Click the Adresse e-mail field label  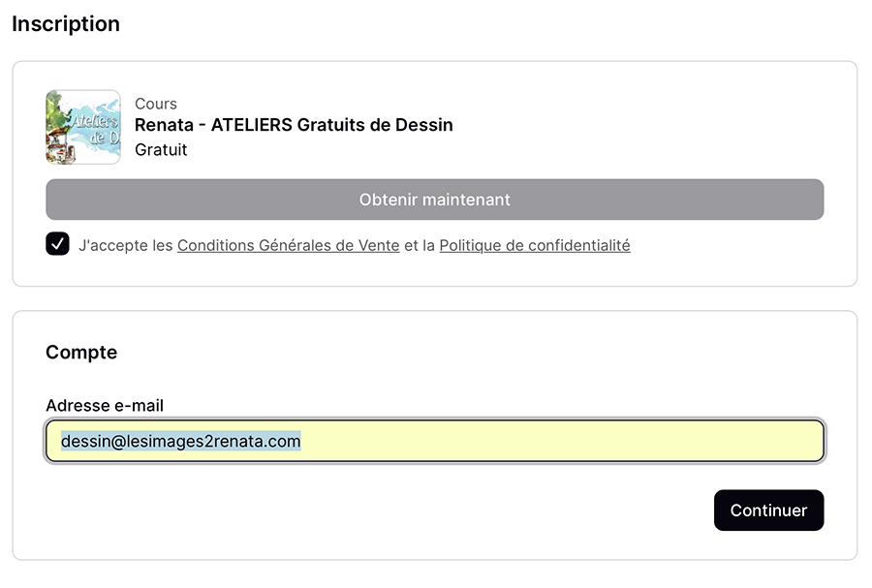coord(105,406)
